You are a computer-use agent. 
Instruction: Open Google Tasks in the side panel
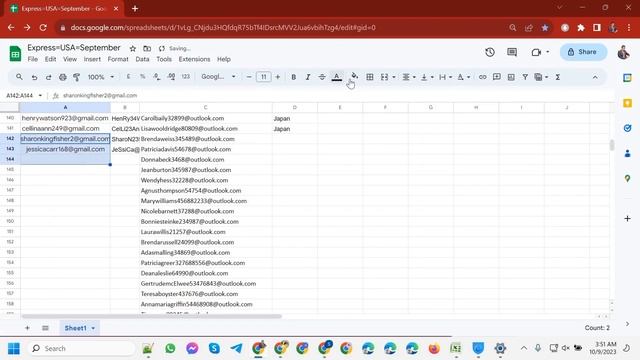click(x=627, y=128)
